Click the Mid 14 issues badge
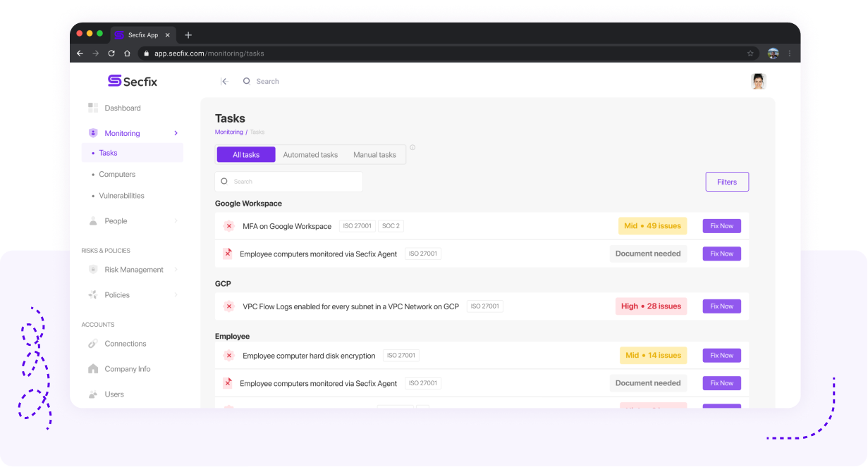Viewport: 868px width, 467px height. (x=654, y=356)
